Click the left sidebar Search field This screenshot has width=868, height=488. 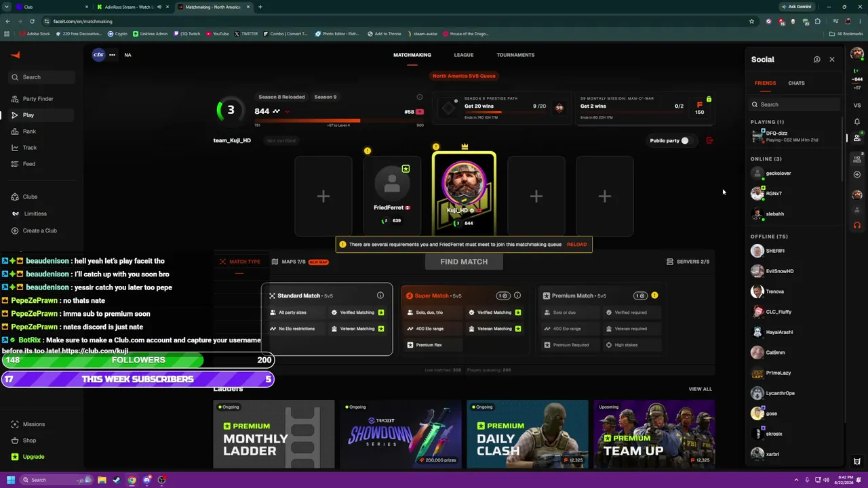[x=42, y=77]
